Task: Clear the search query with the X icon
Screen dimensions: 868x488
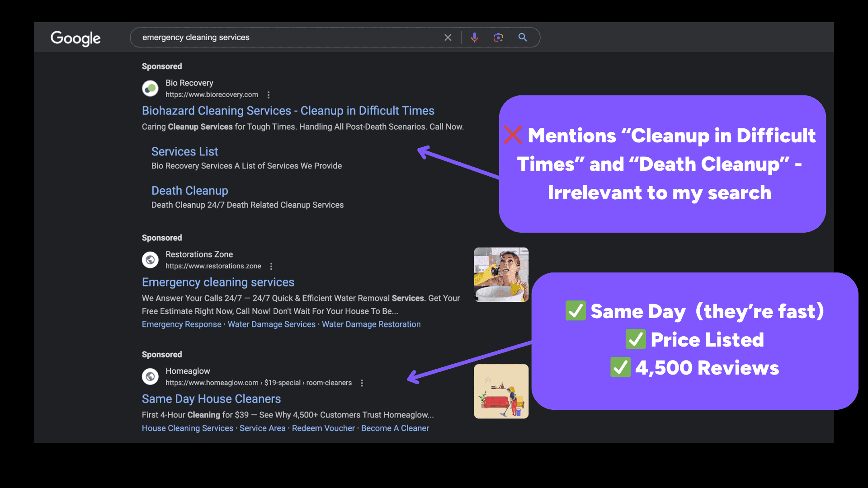Action: [x=448, y=38]
